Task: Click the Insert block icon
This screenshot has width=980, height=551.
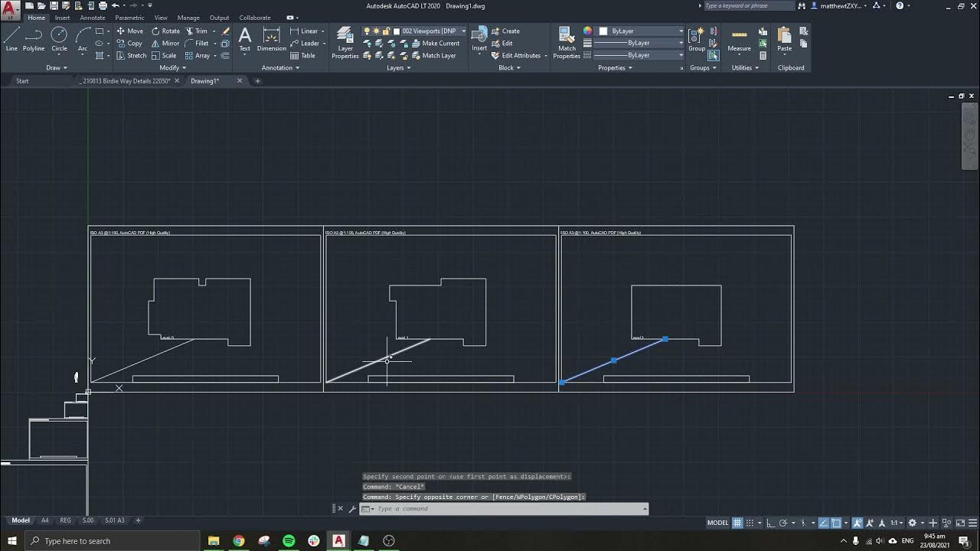Action: pyautogui.click(x=479, y=40)
